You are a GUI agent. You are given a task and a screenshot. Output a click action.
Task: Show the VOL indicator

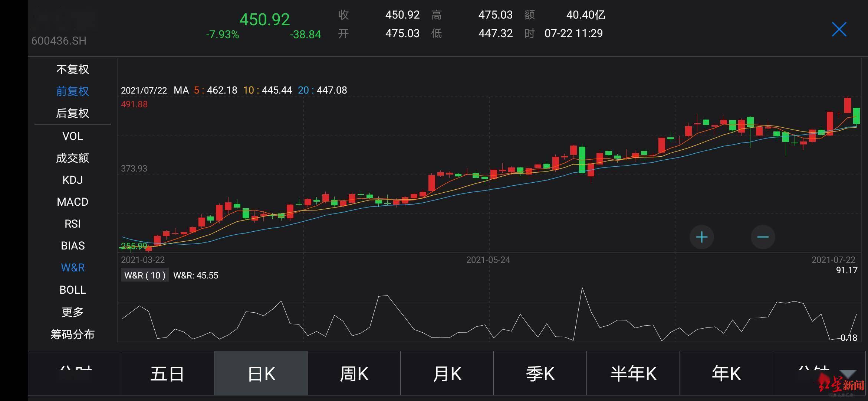coord(73,136)
